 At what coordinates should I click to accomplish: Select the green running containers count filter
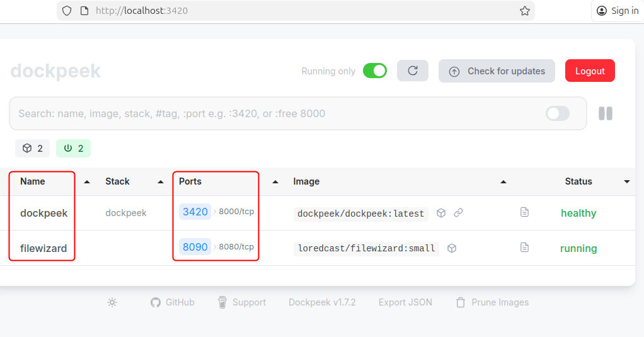(x=73, y=149)
